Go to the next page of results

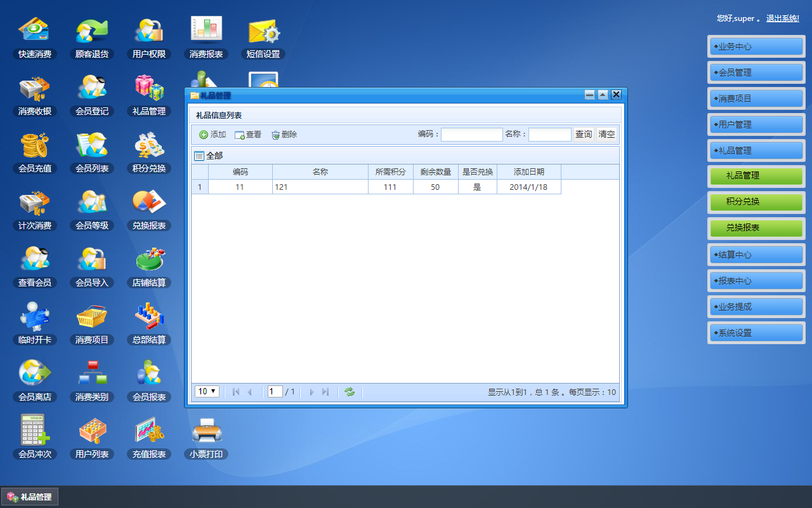click(311, 392)
